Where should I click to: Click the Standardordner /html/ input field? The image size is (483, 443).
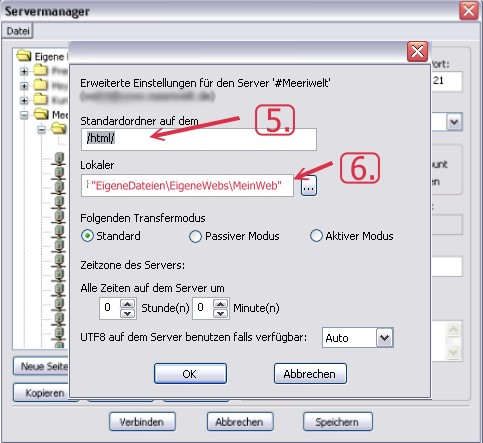(199, 139)
